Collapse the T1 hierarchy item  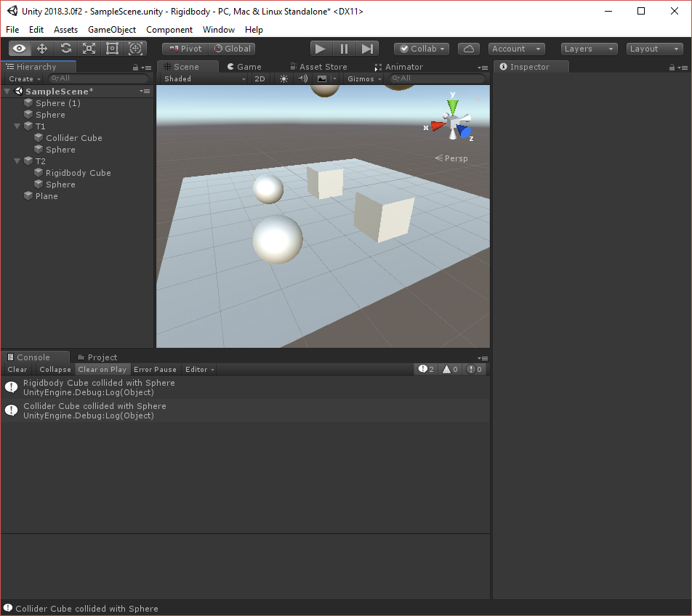17,126
